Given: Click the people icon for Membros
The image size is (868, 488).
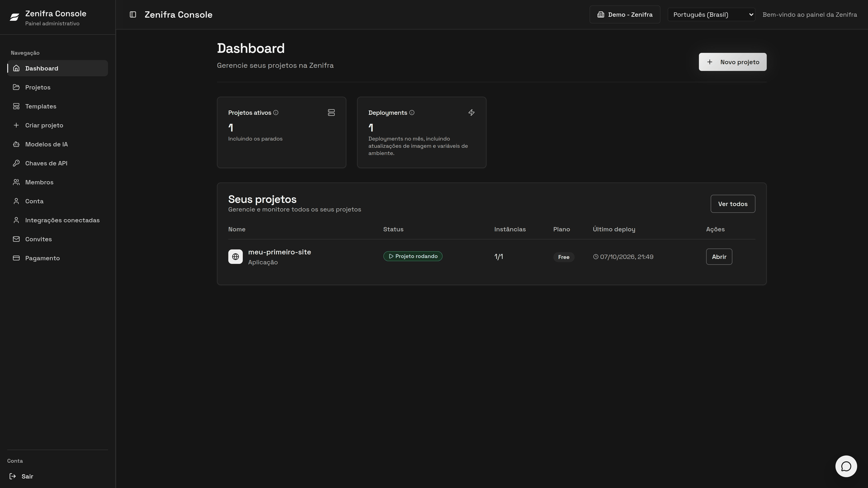Looking at the screenshot, I should (x=16, y=182).
